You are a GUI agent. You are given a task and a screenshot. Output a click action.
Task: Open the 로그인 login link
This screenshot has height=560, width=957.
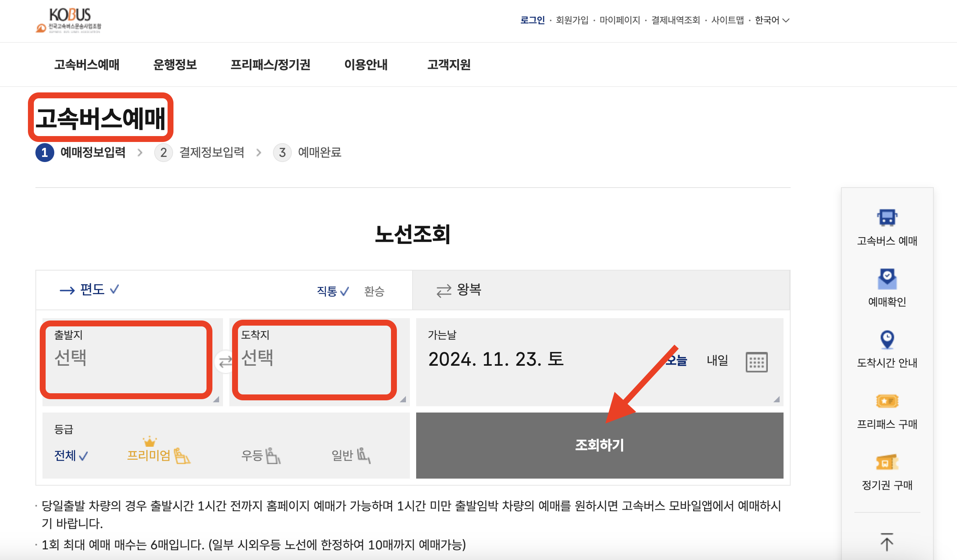click(x=532, y=20)
